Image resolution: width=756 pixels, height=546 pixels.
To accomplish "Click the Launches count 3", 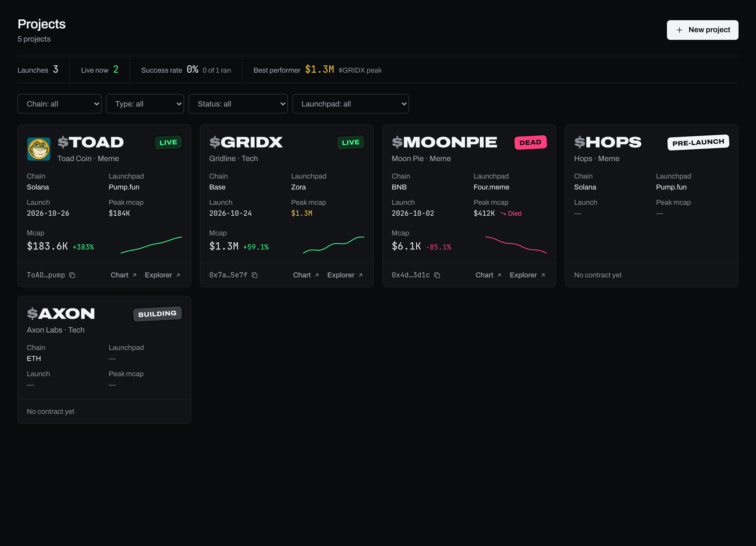I will (55, 69).
